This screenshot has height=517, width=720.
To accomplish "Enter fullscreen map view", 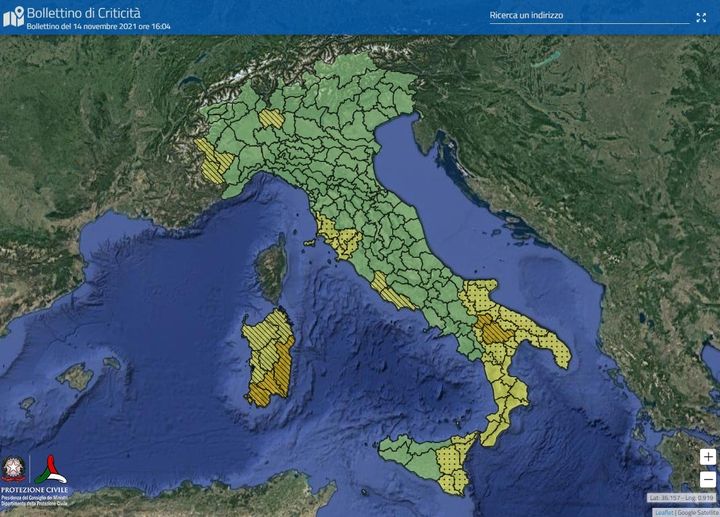I will click(x=701, y=17).
